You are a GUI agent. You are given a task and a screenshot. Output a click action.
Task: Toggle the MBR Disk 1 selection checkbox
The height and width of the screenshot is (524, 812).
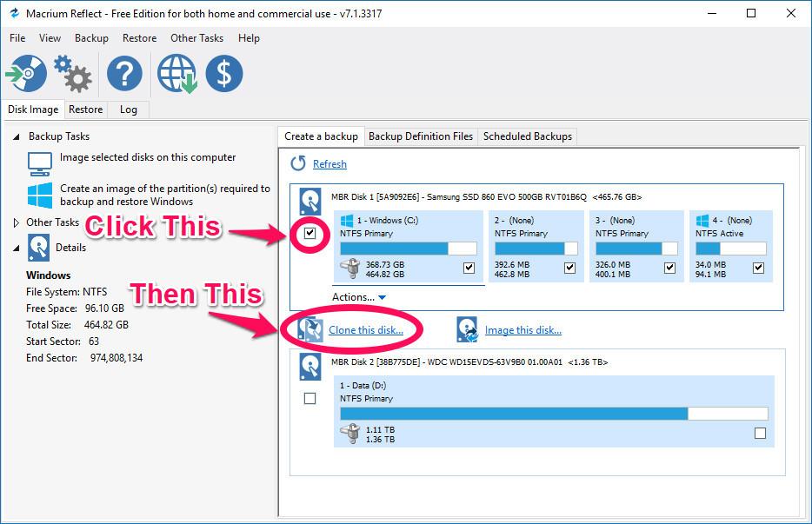309,233
